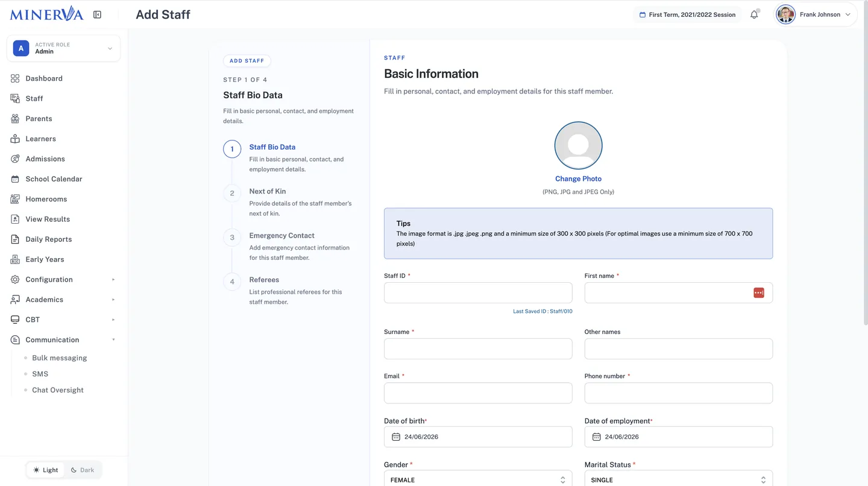Switch to Light theme

tap(46, 470)
